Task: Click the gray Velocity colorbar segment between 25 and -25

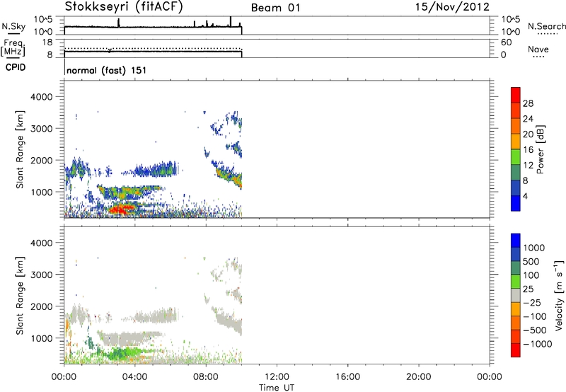Action: pos(516,296)
